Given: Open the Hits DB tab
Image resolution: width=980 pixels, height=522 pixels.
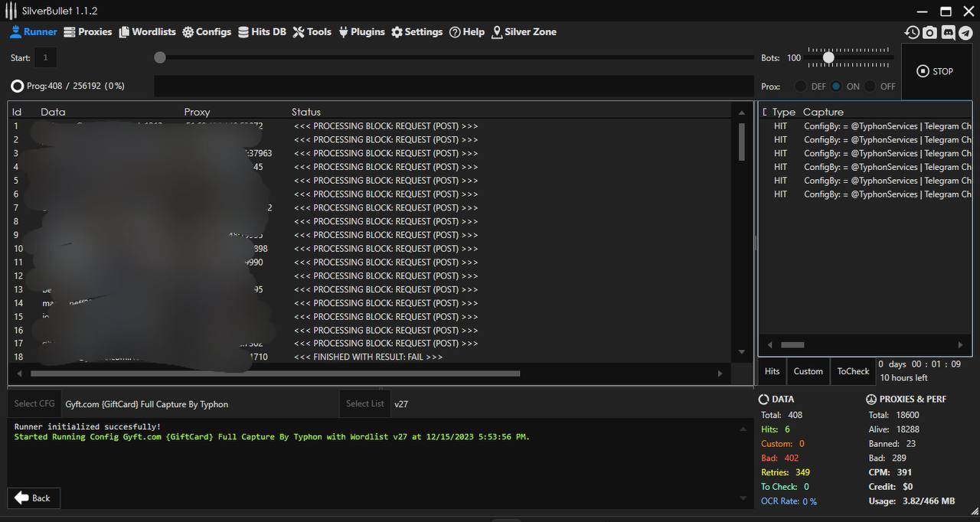Looking at the screenshot, I should point(262,32).
